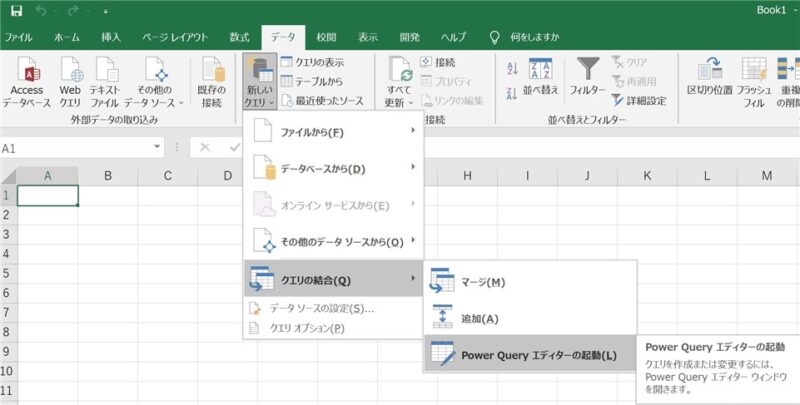Select row 5 header
Viewport: 800px width, 405px height.
pyautogui.click(x=8, y=273)
